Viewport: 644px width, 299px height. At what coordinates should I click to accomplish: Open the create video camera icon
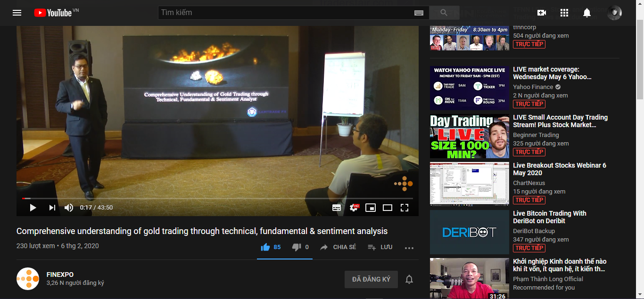coord(542,13)
